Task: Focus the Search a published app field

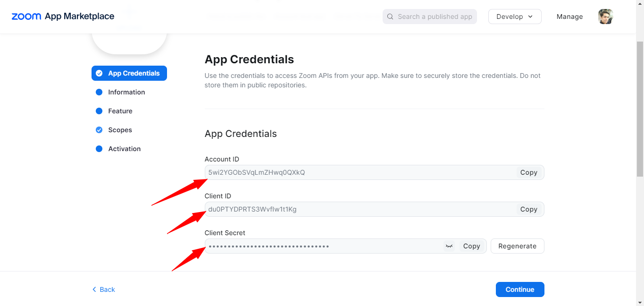Action: 435,17
